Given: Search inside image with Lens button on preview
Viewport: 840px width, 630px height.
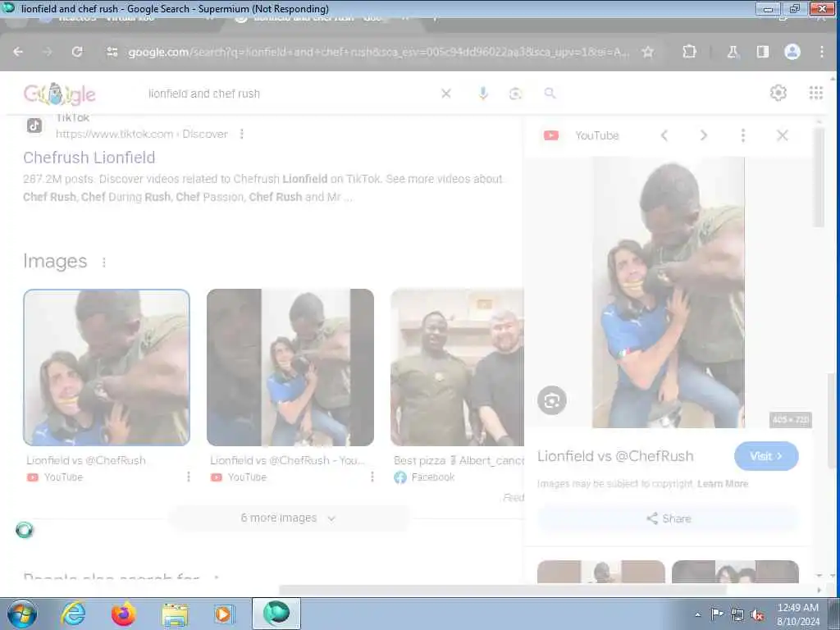Looking at the screenshot, I should (552, 400).
